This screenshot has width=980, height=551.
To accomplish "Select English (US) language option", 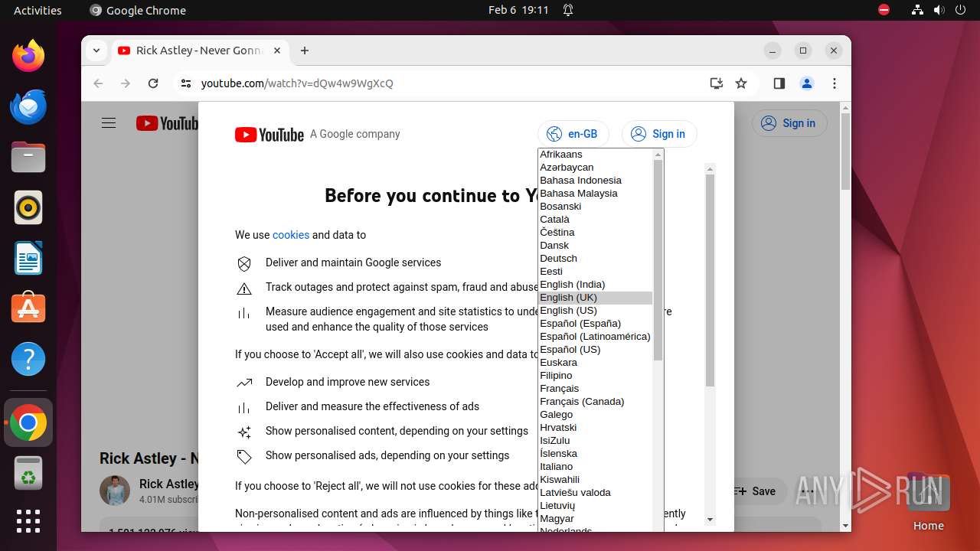I will point(596,311).
